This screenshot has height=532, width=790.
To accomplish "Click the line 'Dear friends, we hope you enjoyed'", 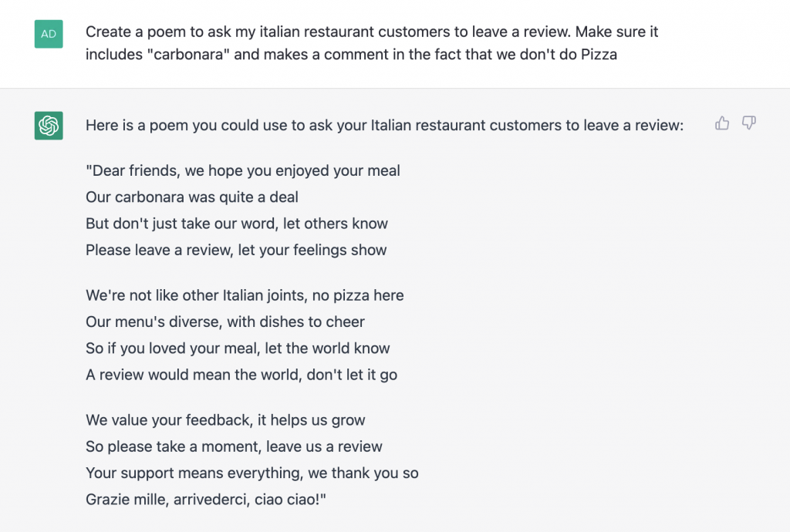I will [x=243, y=170].
